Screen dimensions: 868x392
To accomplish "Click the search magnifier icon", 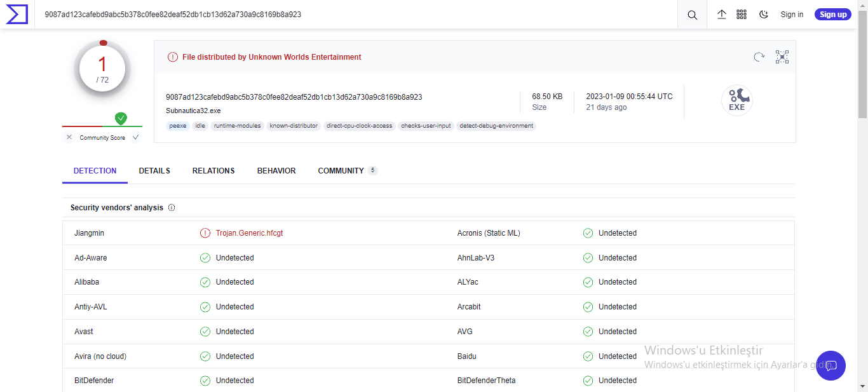I will click(x=692, y=15).
